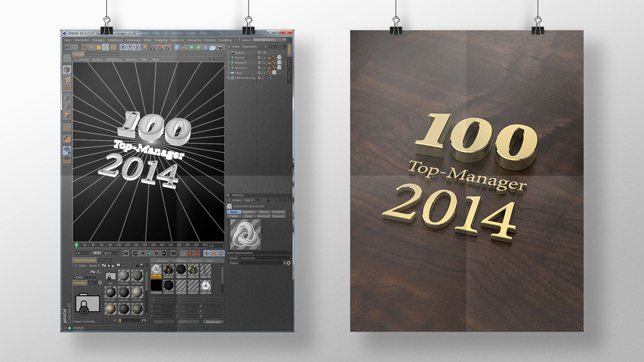
Task: Open the viewport Filter menu
Action: 144,59
